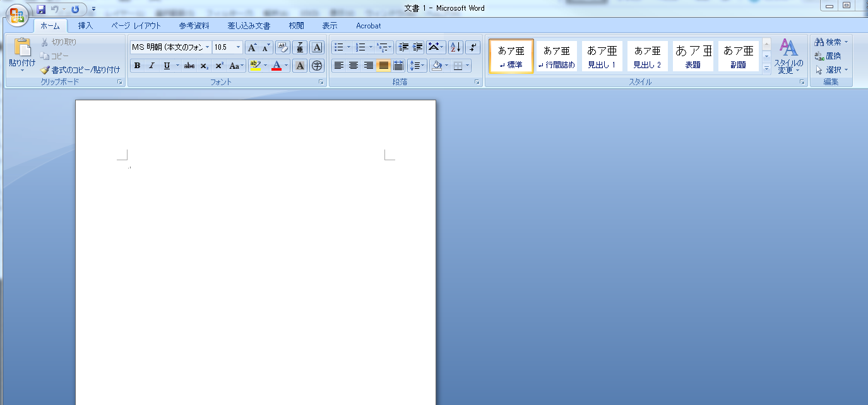Toggle Subscript formatting
Viewport: 868px width, 405px height.
coord(203,65)
